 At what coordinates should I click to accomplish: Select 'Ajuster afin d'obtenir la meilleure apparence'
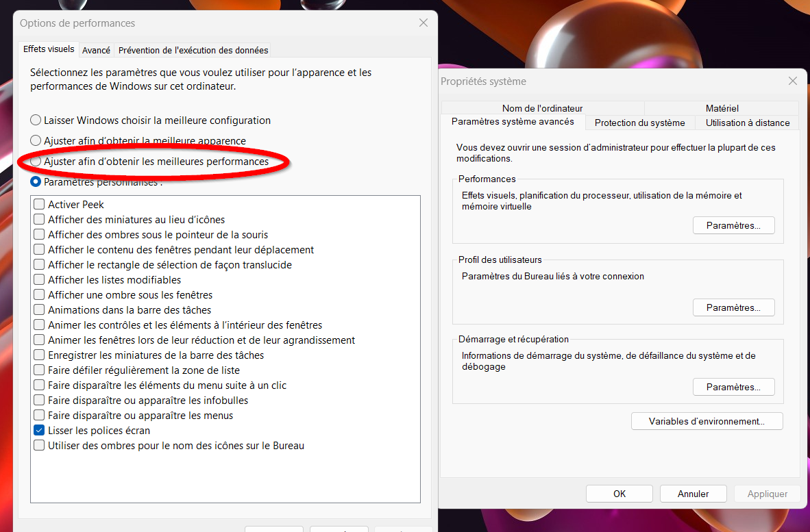tap(36, 141)
